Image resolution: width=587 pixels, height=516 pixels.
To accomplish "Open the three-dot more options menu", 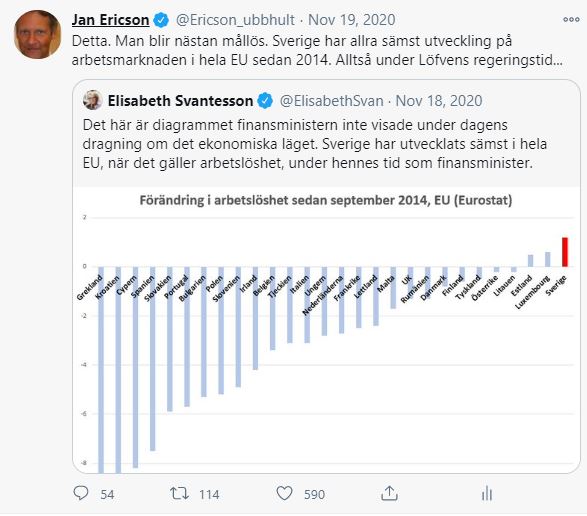I will click(x=571, y=19).
